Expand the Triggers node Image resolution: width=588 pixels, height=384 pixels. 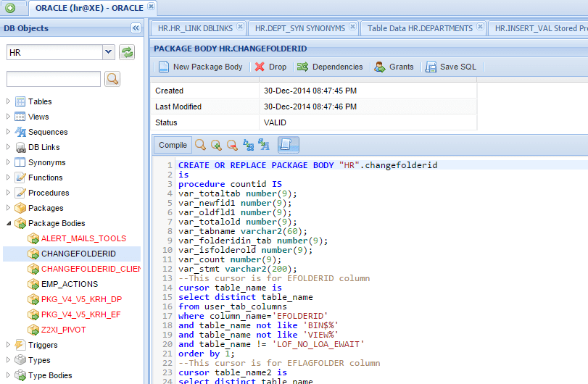8,345
